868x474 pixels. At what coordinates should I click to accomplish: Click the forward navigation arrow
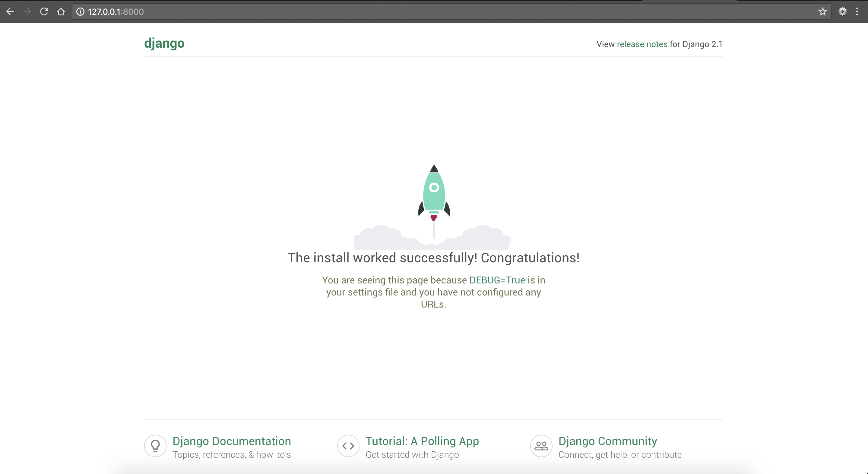(27, 11)
